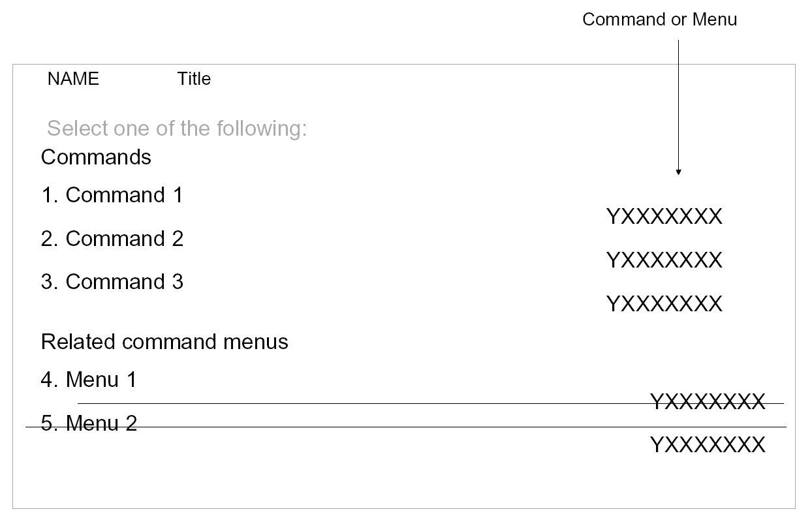
Task: Click the horizontal line crossing Menu 1's code
Action: click(x=392, y=404)
